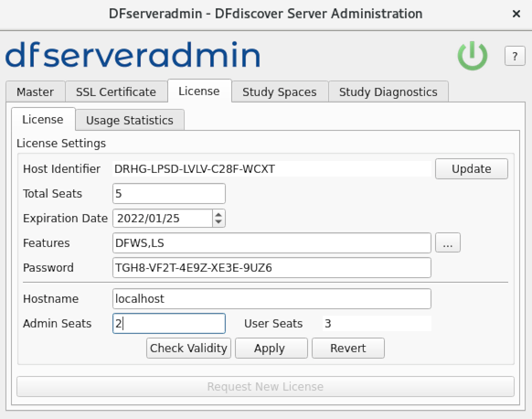Viewport: 532px width, 419px height.
Task: Show the Usage Statistics sub-tab
Action: (130, 120)
